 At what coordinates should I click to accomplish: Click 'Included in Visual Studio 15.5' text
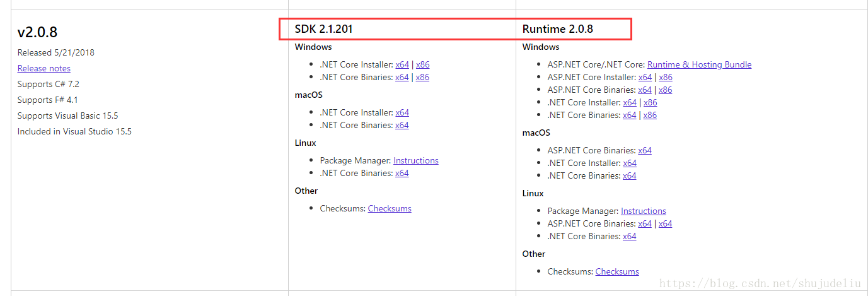point(74,131)
